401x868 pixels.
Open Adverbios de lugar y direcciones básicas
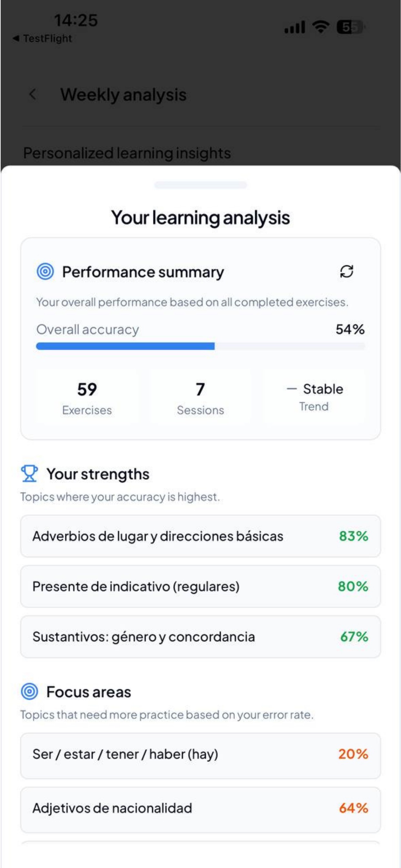tap(200, 536)
